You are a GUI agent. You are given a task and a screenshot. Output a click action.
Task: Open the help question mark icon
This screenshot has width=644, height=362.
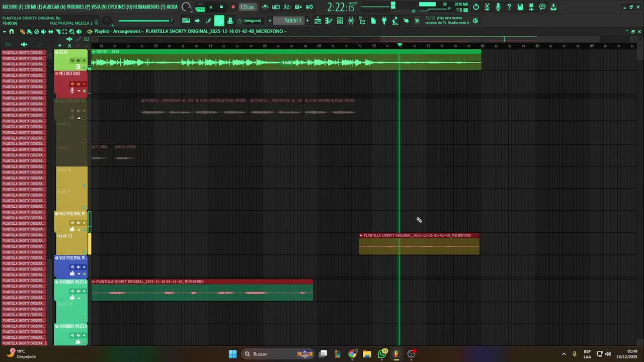(509, 7)
